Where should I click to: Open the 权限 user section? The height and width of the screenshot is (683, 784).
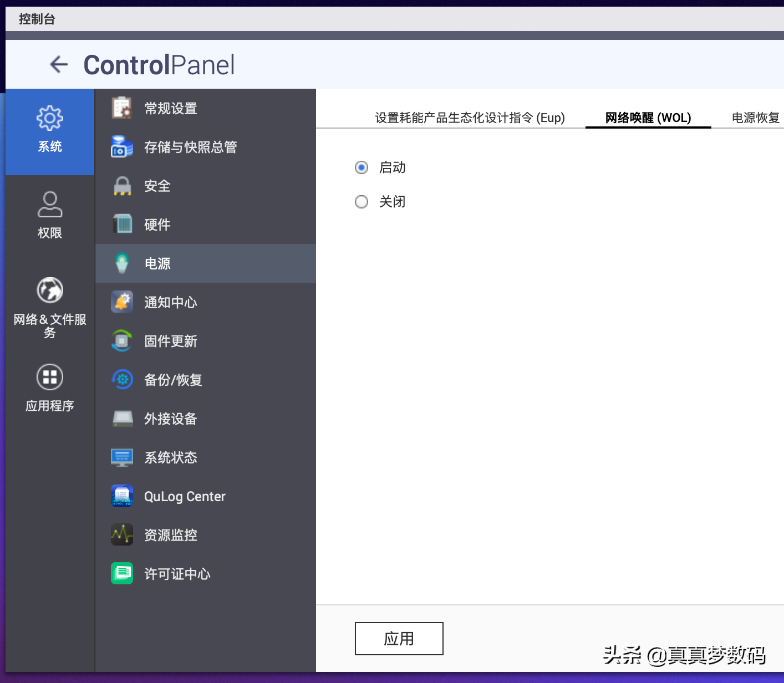50,204
